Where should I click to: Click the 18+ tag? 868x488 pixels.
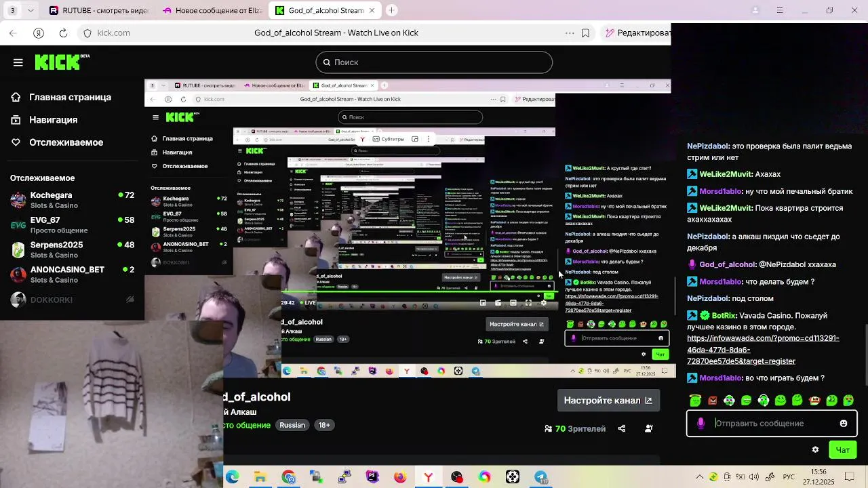click(324, 425)
